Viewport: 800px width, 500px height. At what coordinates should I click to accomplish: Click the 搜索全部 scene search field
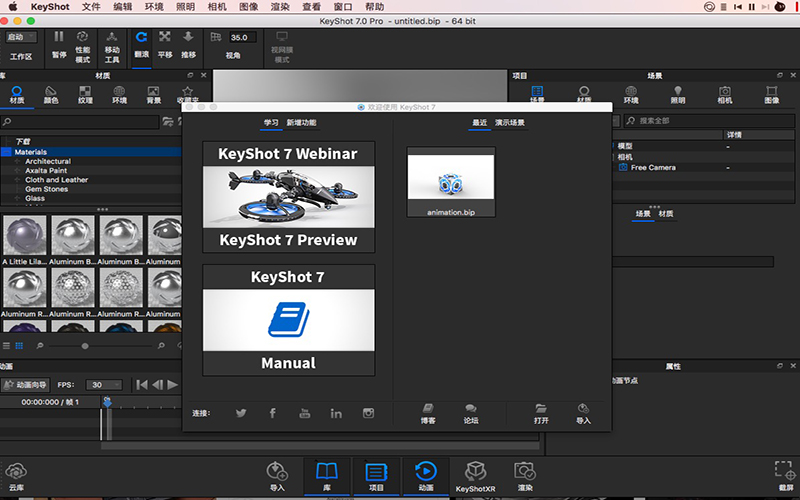tap(710, 121)
